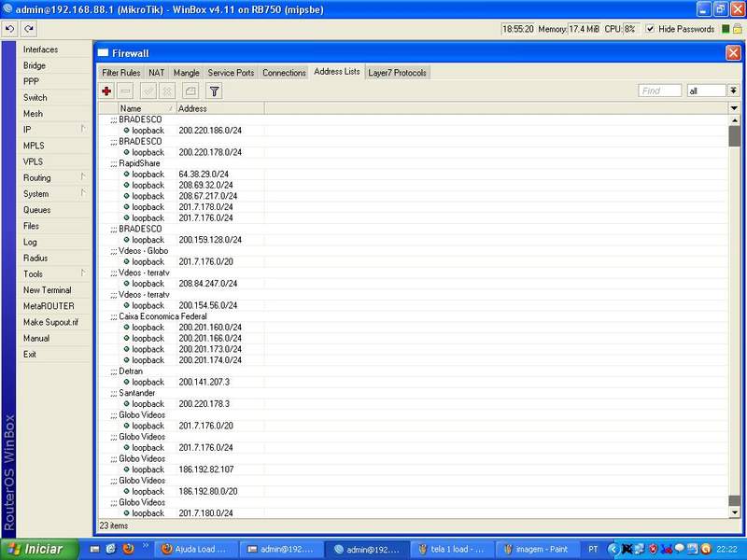
Task: Click the redo arrow icon
Action: (x=29, y=29)
